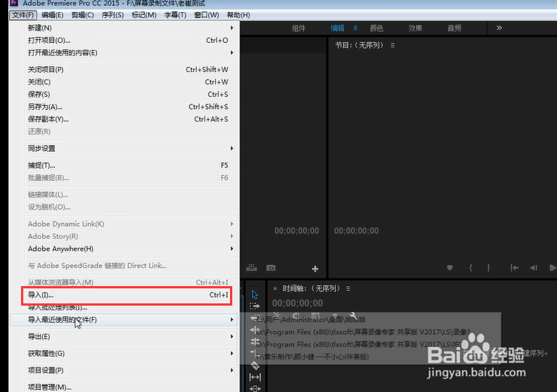This screenshot has height=392, width=557.
Task: Select the Slip tool
Action: (x=255, y=377)
